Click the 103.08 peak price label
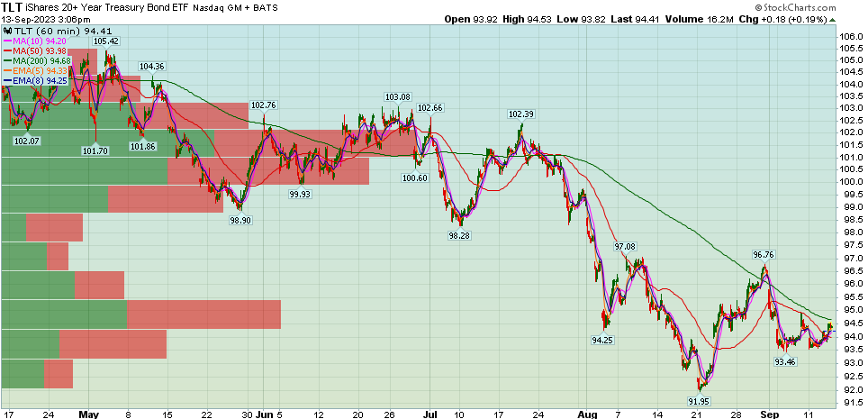868x419 pixels. pyautogui.click(x=399, y=97)
